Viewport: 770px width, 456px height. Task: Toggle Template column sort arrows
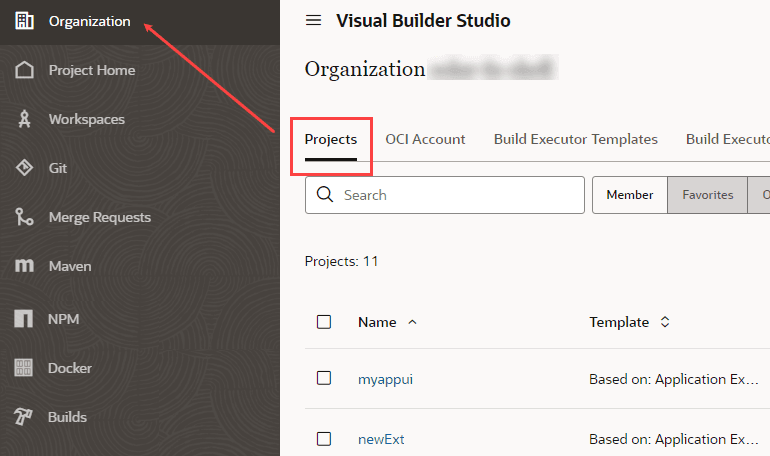665,322
